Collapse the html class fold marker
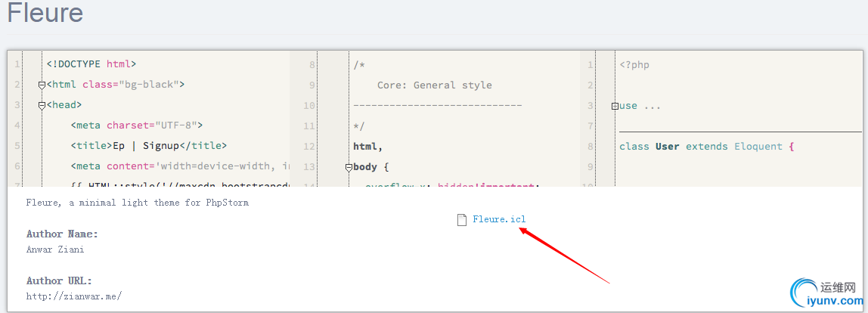The width and height of the screenshot is (868, 313). [42, 85]
